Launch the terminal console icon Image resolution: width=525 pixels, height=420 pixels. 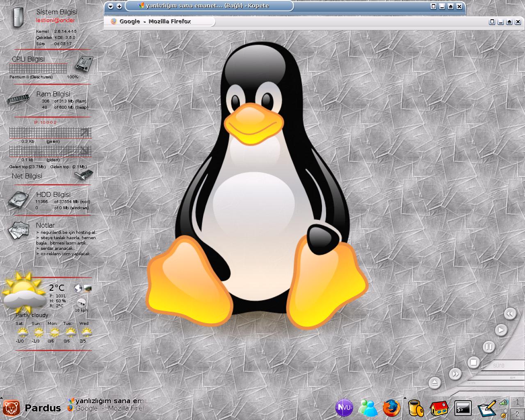pyautogui.click(x=463, y=408)
